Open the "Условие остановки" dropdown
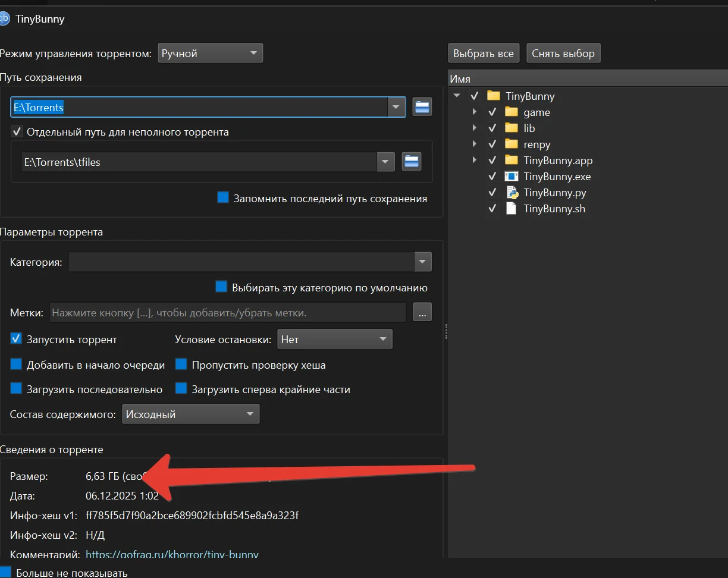 coord(334,339)
